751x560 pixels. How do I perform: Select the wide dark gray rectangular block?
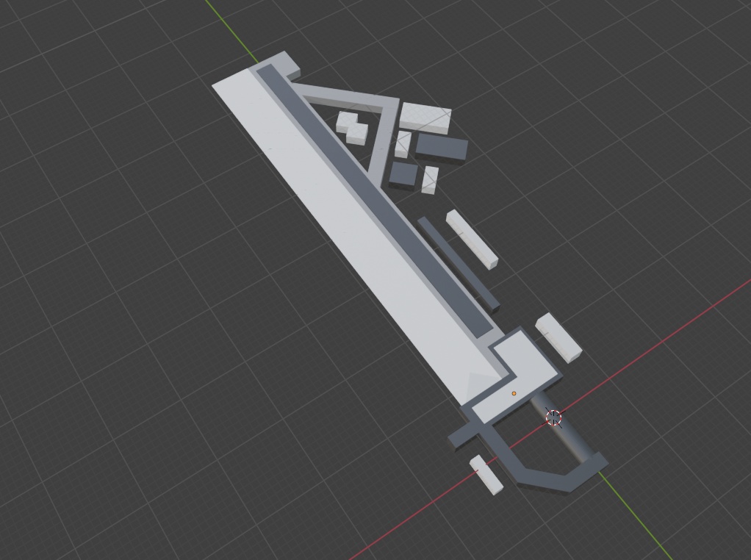(x=441, y=148)
